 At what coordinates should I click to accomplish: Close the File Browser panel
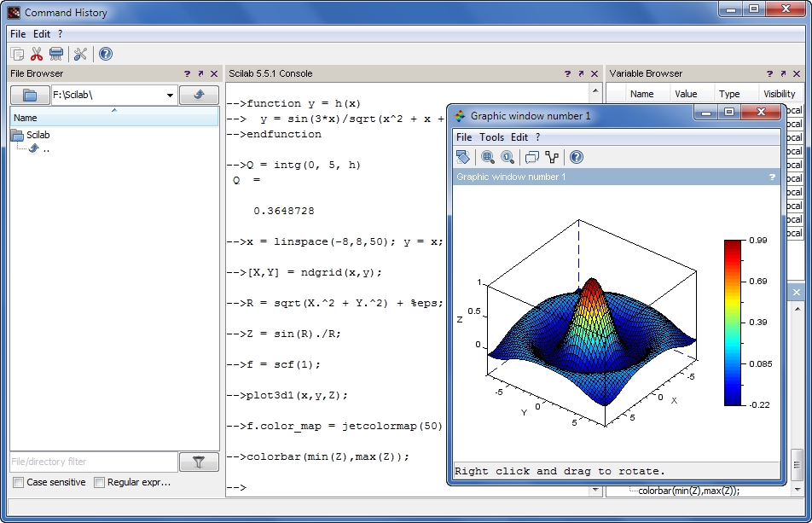click(214, 73)
